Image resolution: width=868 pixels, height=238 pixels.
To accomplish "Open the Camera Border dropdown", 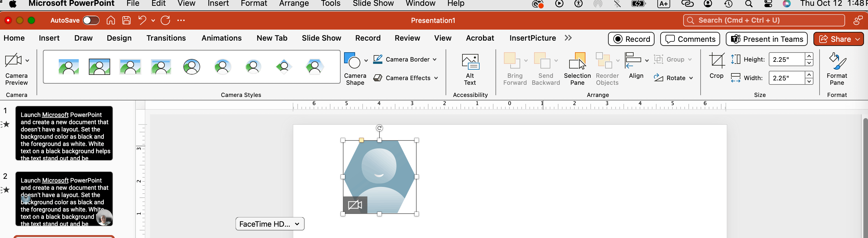I will [x=405, y=59].
